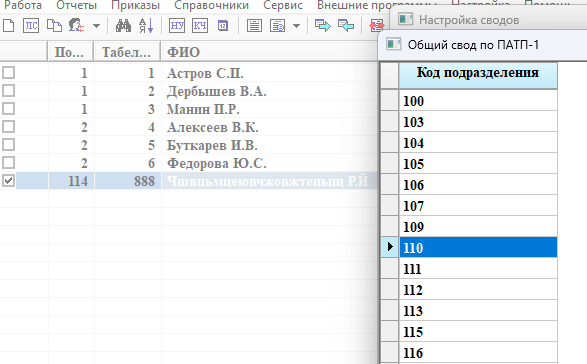Screen dimensions: 587x364
Task: Click the КЧ toolbar icon
Action: 200,26
